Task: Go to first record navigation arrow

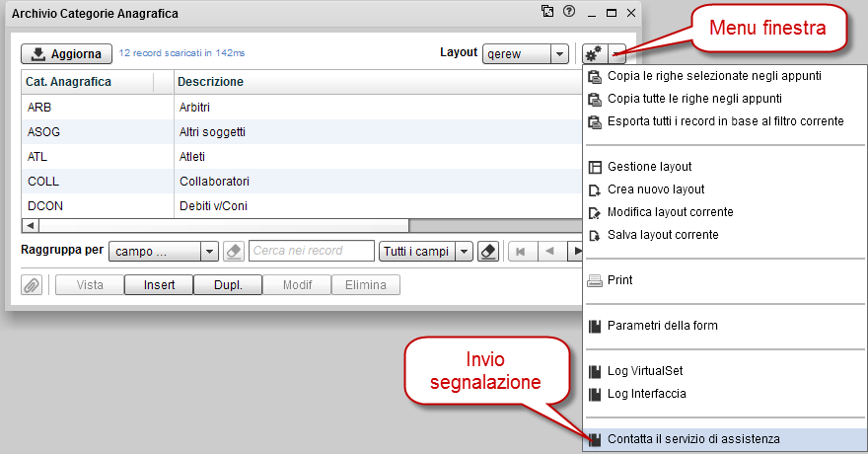Action: click(x=521, y=252)
